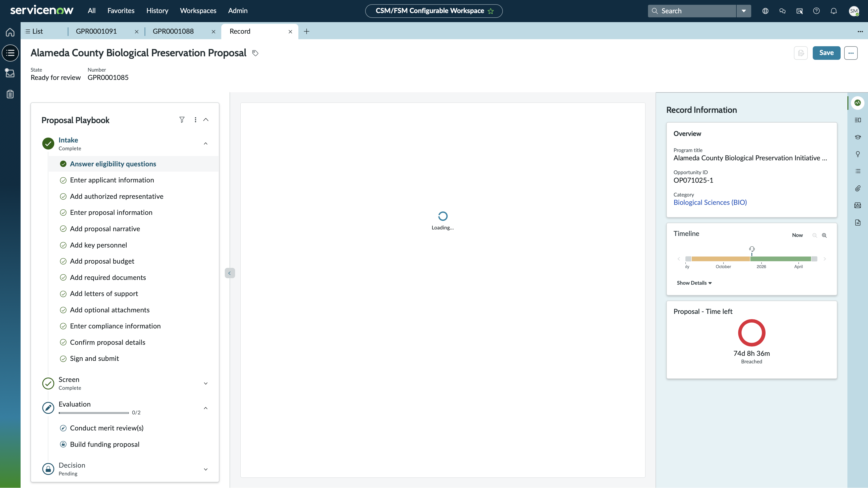Open Proposal Playbook kebab menu
Viewport: 868px width, 488px height.
(195, 120)
